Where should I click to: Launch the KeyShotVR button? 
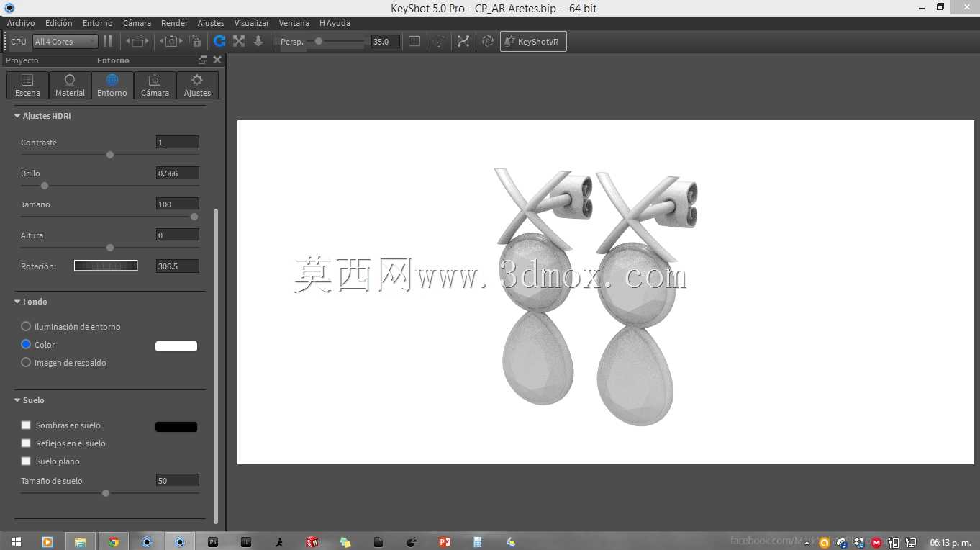tap(533, 42)
